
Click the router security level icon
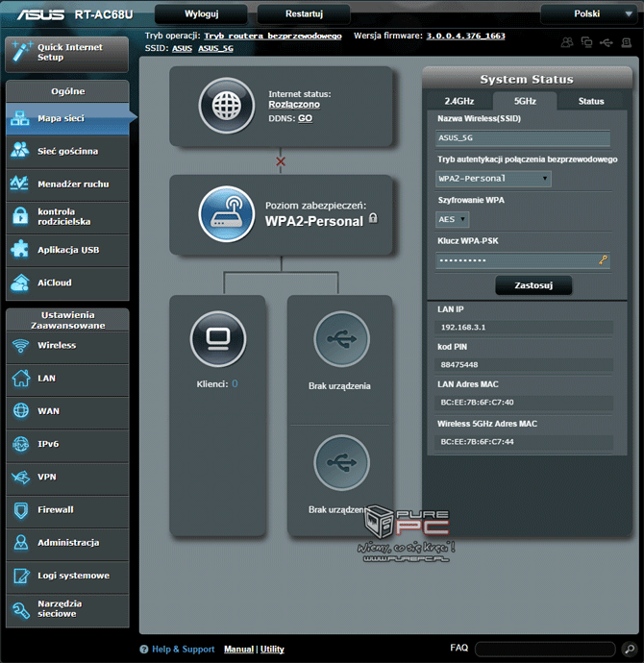click(x=227, y=214)
